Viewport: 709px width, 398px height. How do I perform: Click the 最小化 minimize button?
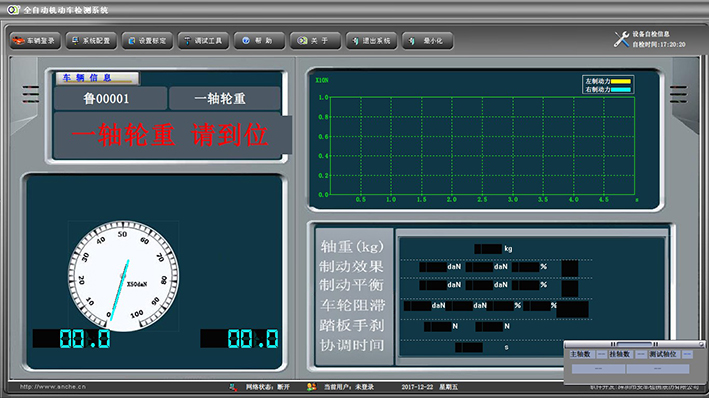427,41
